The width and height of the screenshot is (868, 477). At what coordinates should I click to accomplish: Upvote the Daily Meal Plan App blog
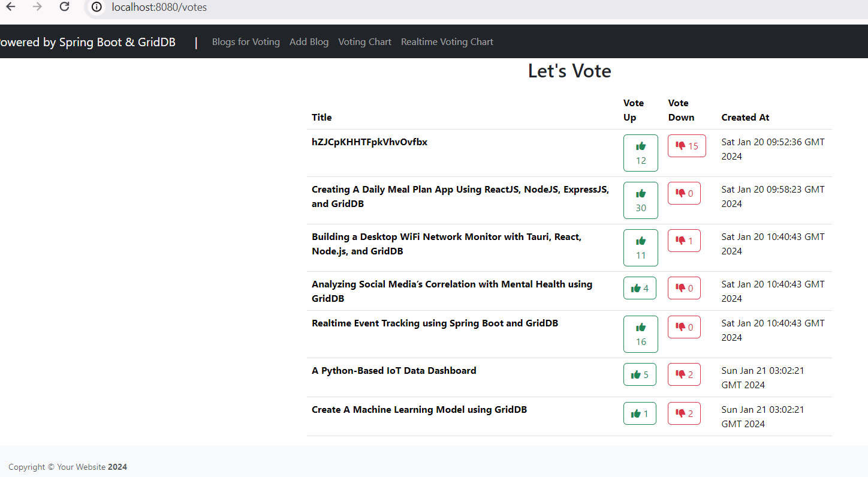(x=640, y=200)
